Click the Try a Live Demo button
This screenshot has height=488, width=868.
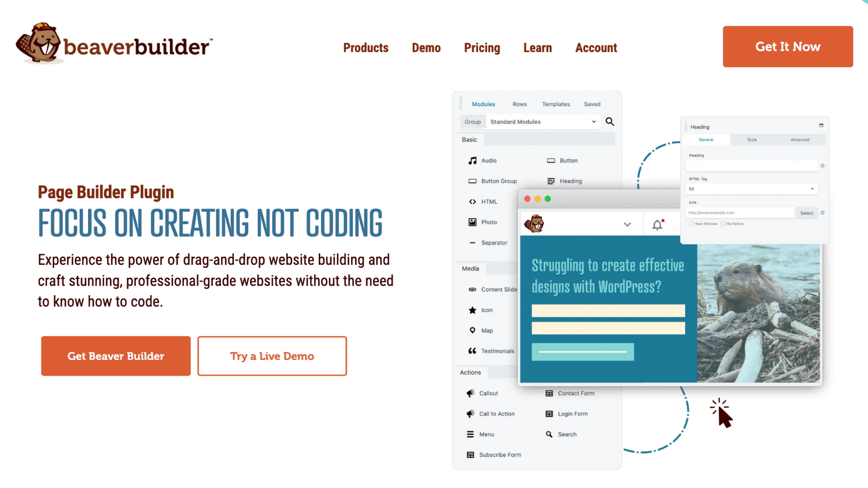[272, 356]
